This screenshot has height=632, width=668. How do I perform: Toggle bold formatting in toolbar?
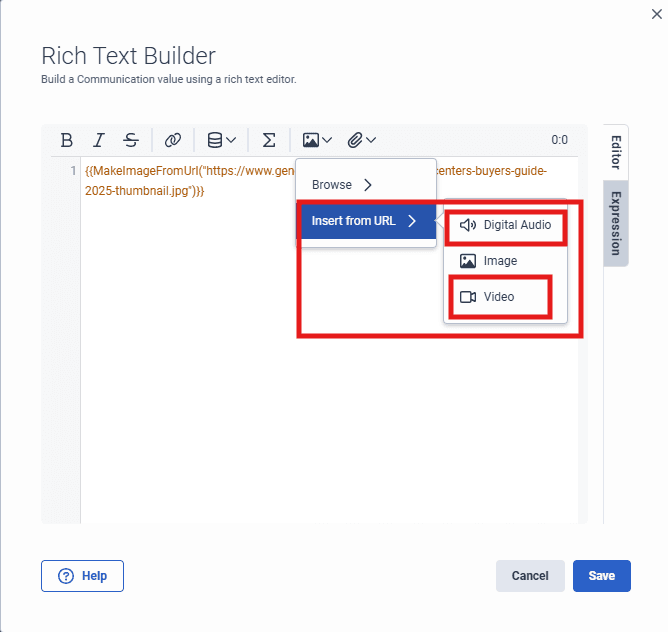(x=67, y=141)
